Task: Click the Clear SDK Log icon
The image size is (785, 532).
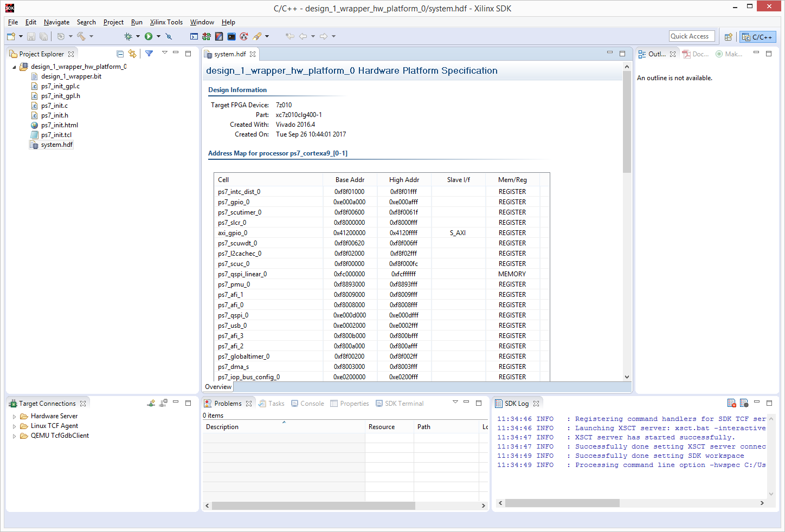Action: tap(732, 403)
